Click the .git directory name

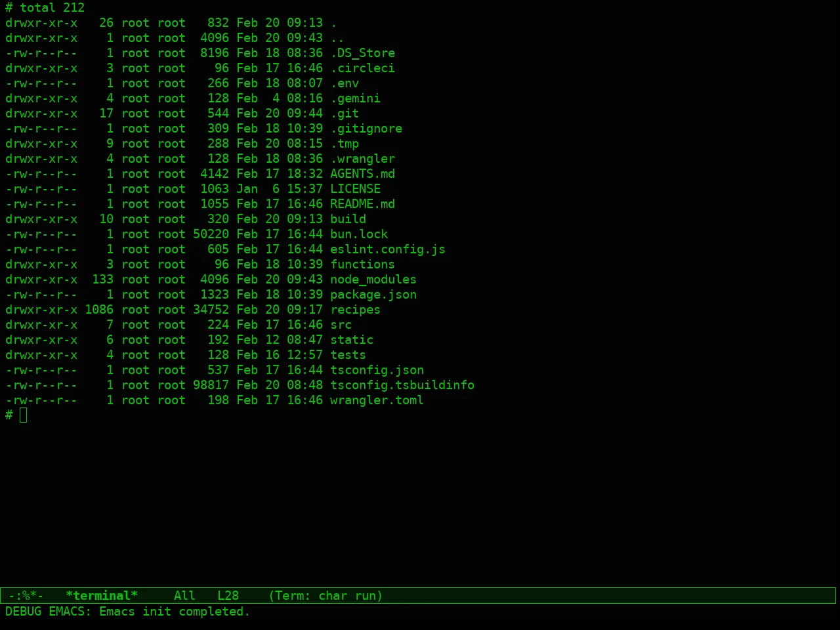pos(345,114)
